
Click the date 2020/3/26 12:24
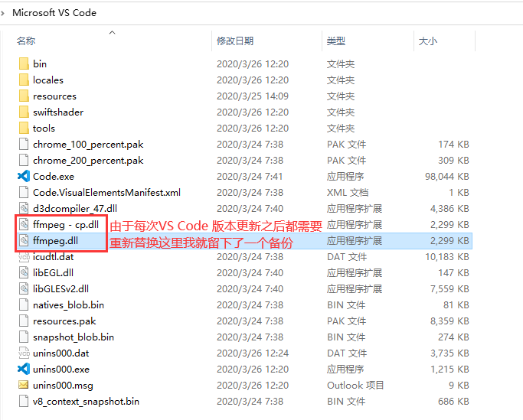click(x=253, y=353)
